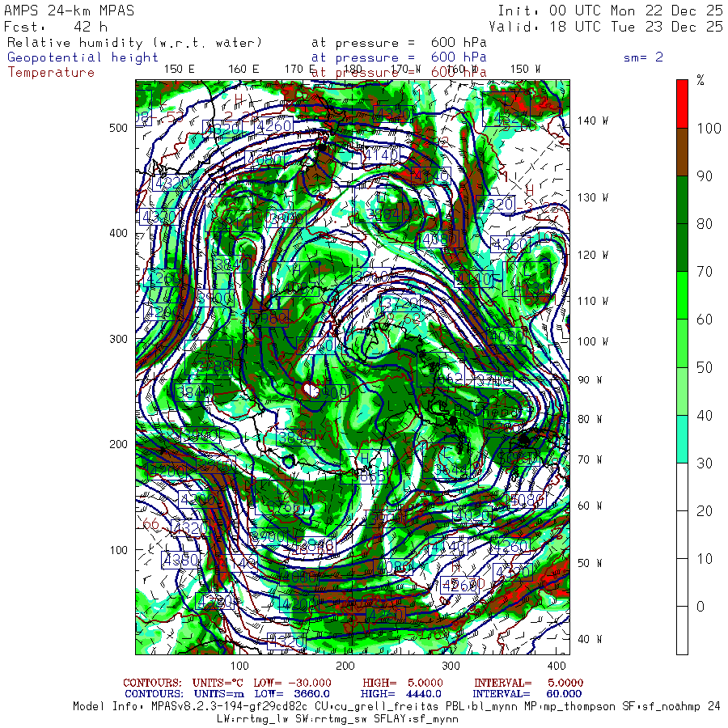Click the '130 W' longitude label
The height and width of the screenshot is (728, 728).
coord(592,198)
